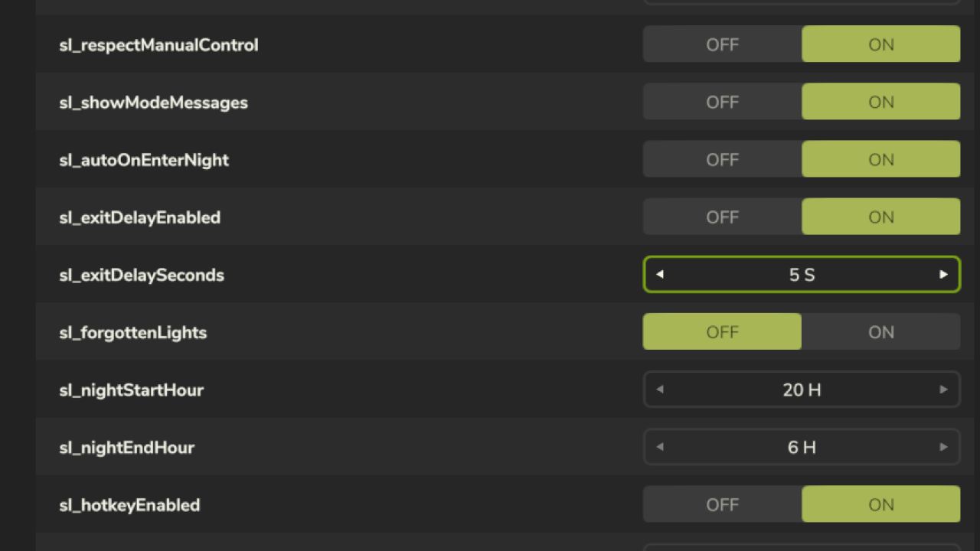Viewport: 980px width, 551px height.
Task: Switch sl_autoOnEnterNight to OFF
Action: coord(722,159)
